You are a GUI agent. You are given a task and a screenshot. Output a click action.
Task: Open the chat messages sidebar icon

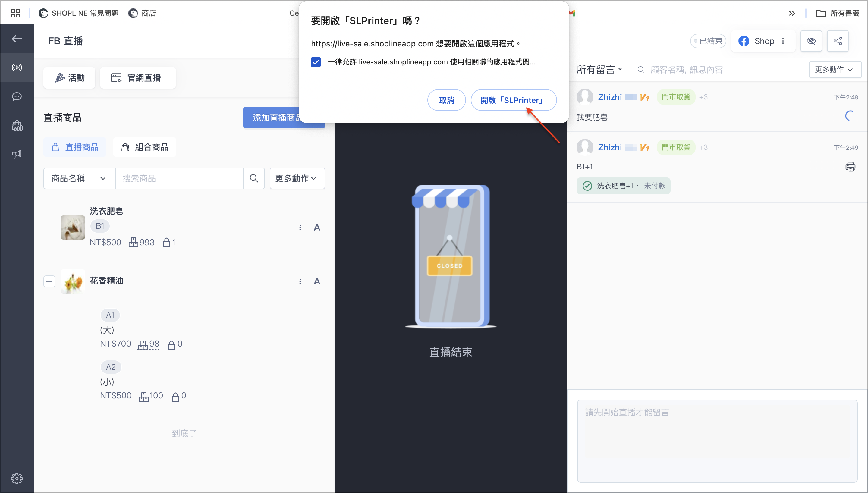point(17,96)
